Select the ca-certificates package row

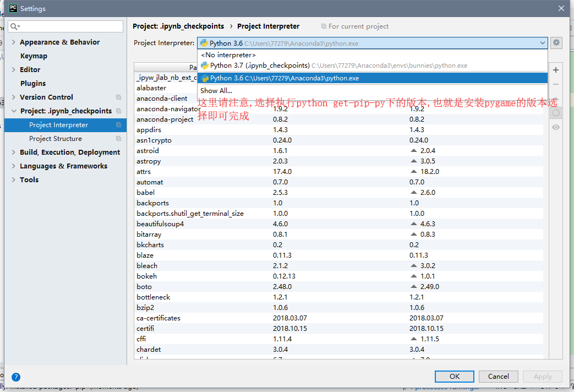tap(338, 318)
